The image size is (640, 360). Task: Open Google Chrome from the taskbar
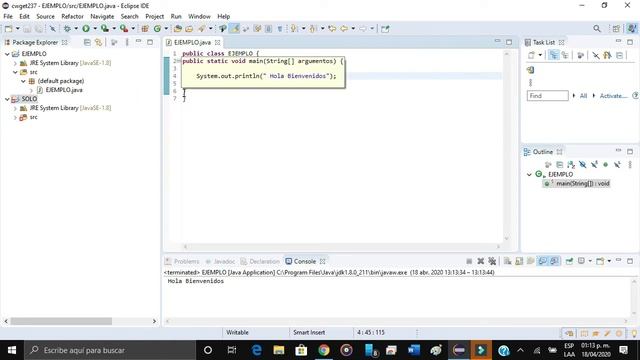tap(324, 350)
